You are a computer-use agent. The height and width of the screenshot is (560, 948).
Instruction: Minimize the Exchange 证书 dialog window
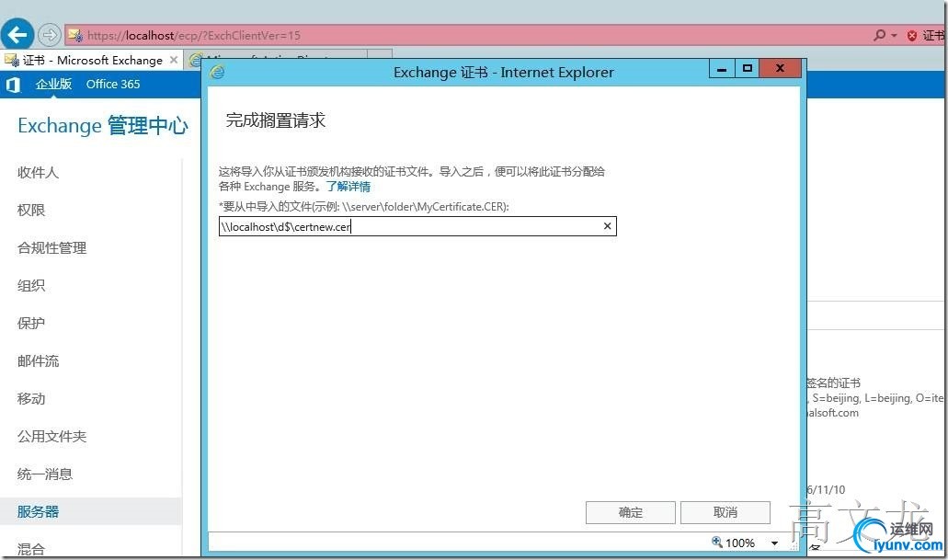[722, 68]
